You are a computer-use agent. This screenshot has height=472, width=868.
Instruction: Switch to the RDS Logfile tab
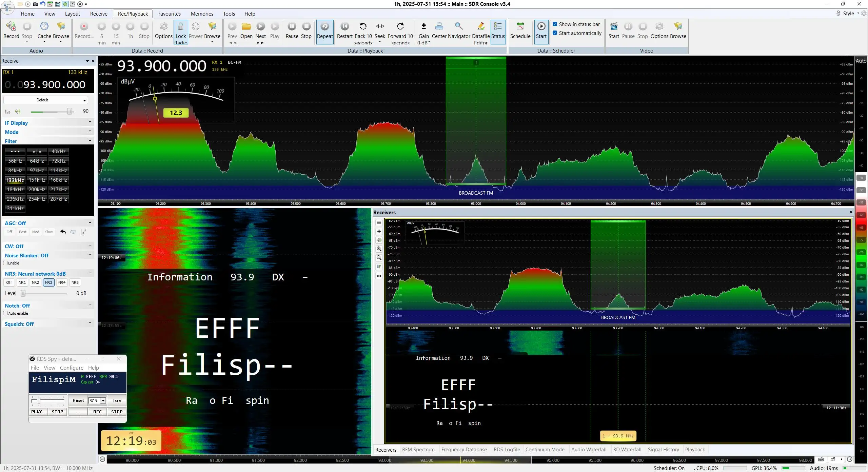point(507,450)
